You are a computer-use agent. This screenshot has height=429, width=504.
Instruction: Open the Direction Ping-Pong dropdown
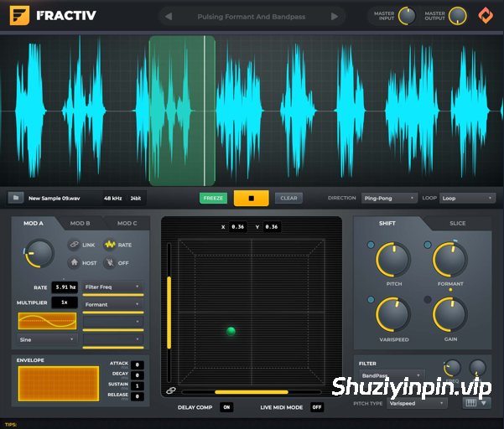point(389,198)
